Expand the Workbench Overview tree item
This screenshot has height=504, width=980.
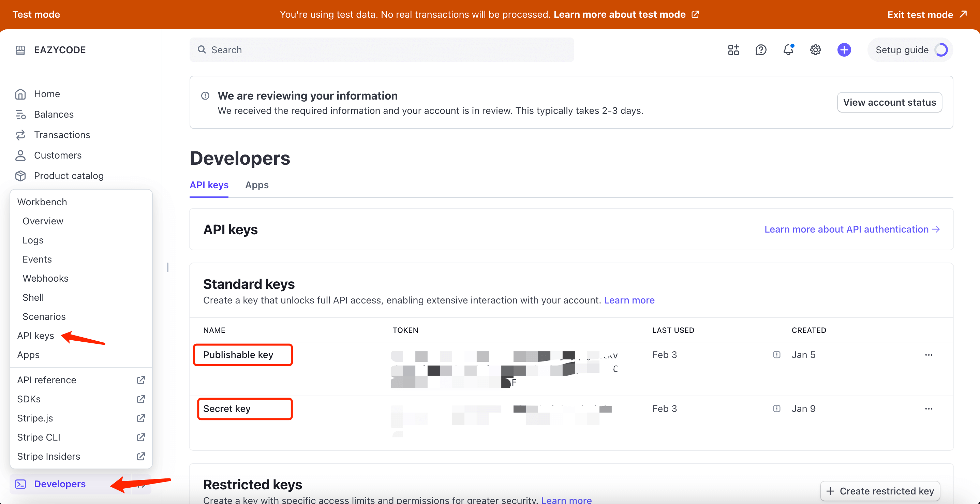point(43,221)
